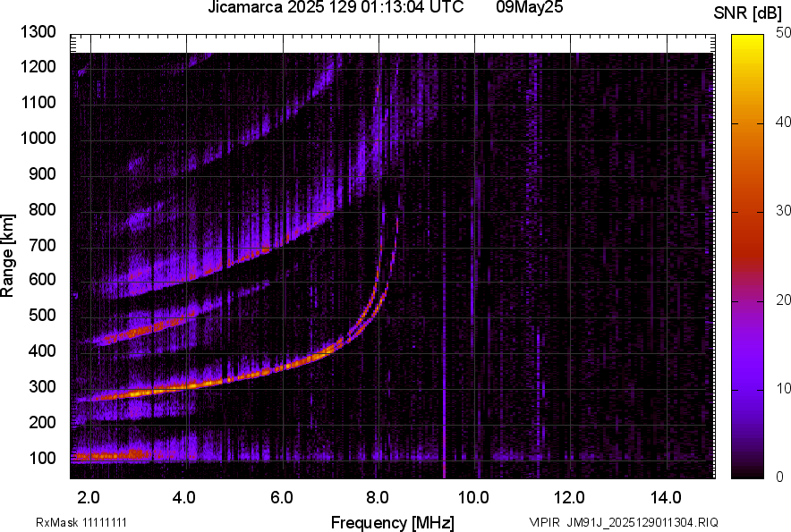Click the 'RxMask 11111111' footer text
The height and width of the screenshot is (532, 791).
[x=81, y=522]
